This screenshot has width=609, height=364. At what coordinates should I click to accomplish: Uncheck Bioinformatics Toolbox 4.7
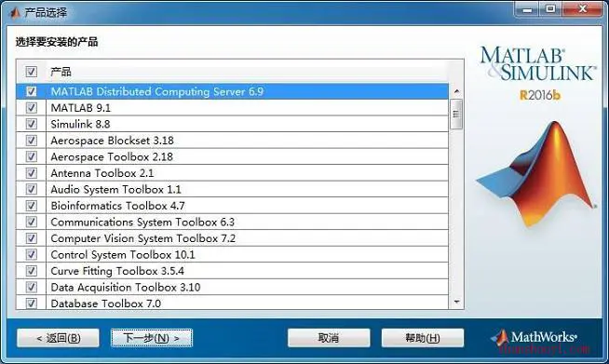[32, 206]
